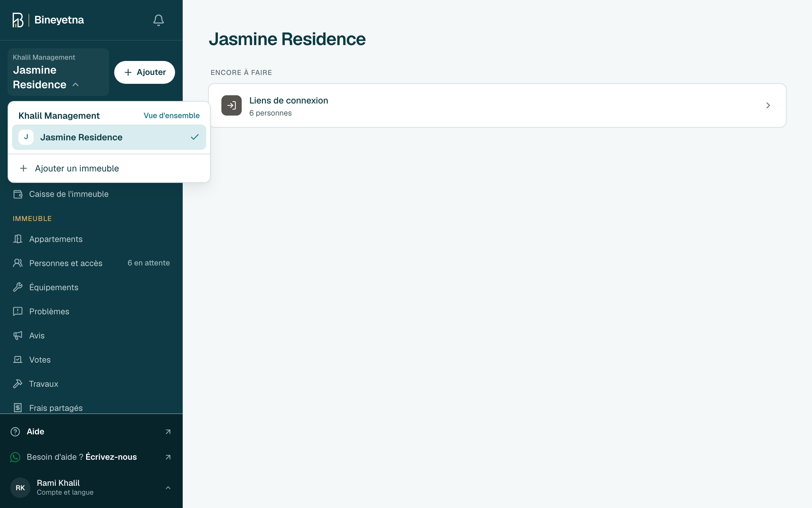812x508 pixels.
Task: Navigate to Équipements
Action: coord(91,287)
